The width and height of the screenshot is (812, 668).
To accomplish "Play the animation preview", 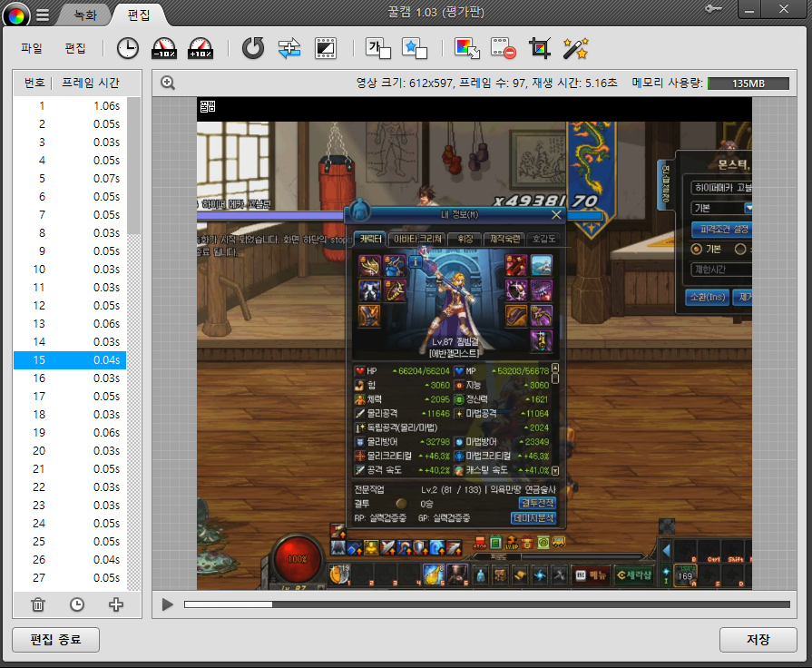I will point(167,604).
